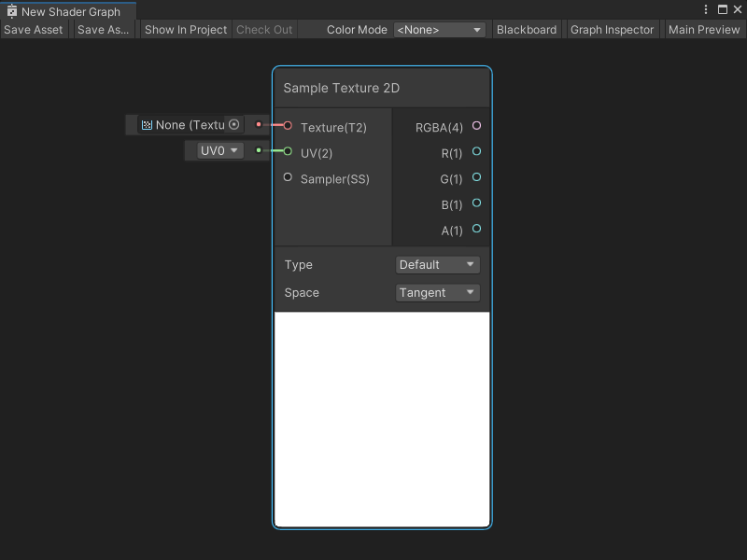Image resolution: width=747 pixels, height=560 pixels.
Task: Open the UV0 channel dropdown
Action: point(215,150)
